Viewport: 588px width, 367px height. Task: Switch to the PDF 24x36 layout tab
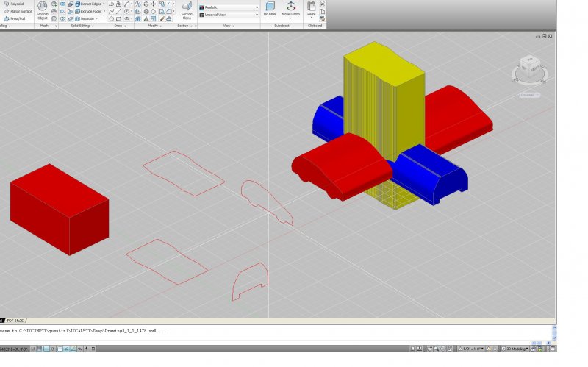[15, 321]
